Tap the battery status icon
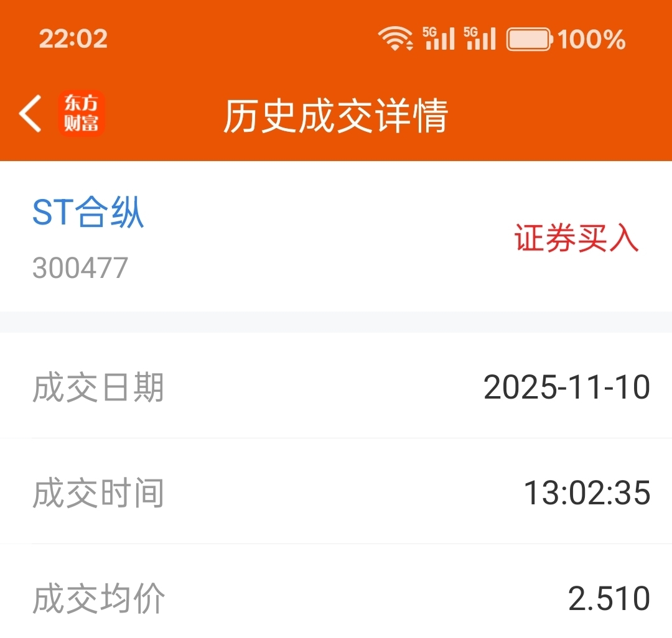The height and width of the screenshot is (638, 672). coord(530,39)
